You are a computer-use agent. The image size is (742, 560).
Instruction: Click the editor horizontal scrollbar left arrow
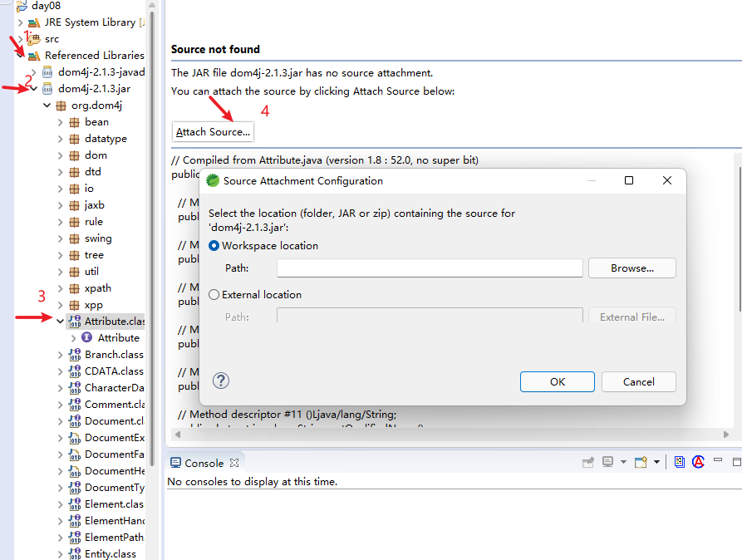point(178,434)
